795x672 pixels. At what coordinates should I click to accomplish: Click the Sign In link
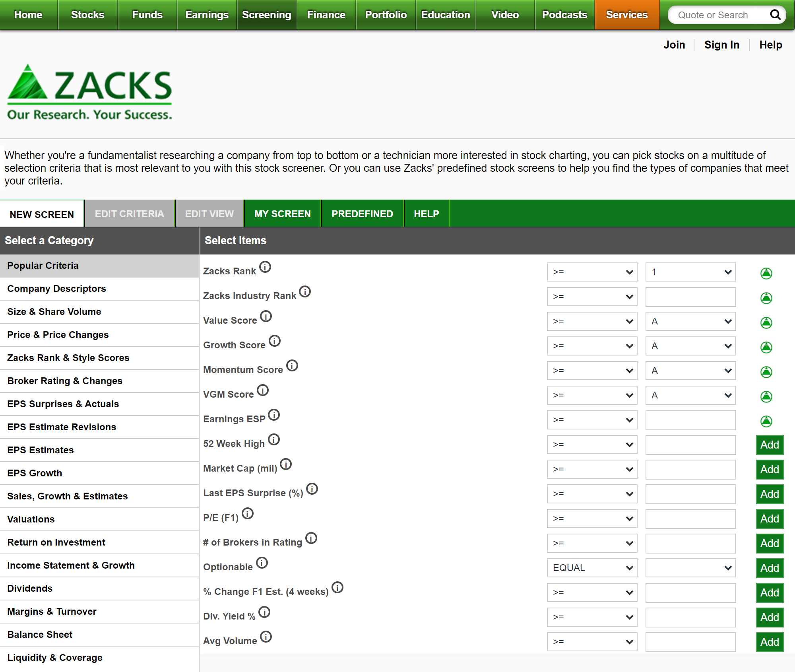722,45
